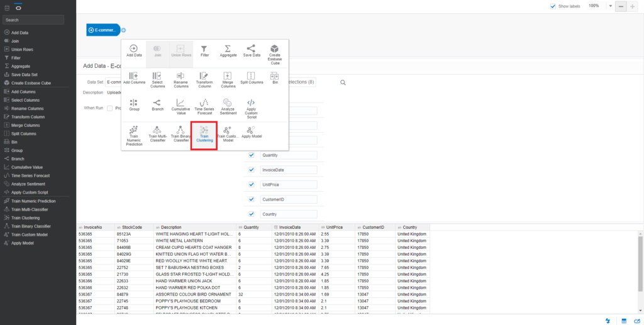Choose Add Columns in the popup menu
This screenshot has width=644, height=325.
point(135,78)
